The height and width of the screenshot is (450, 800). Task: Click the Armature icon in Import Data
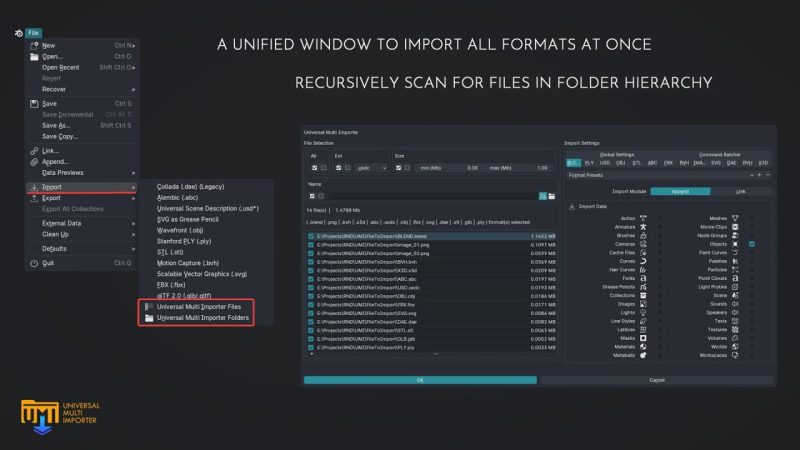644,226
